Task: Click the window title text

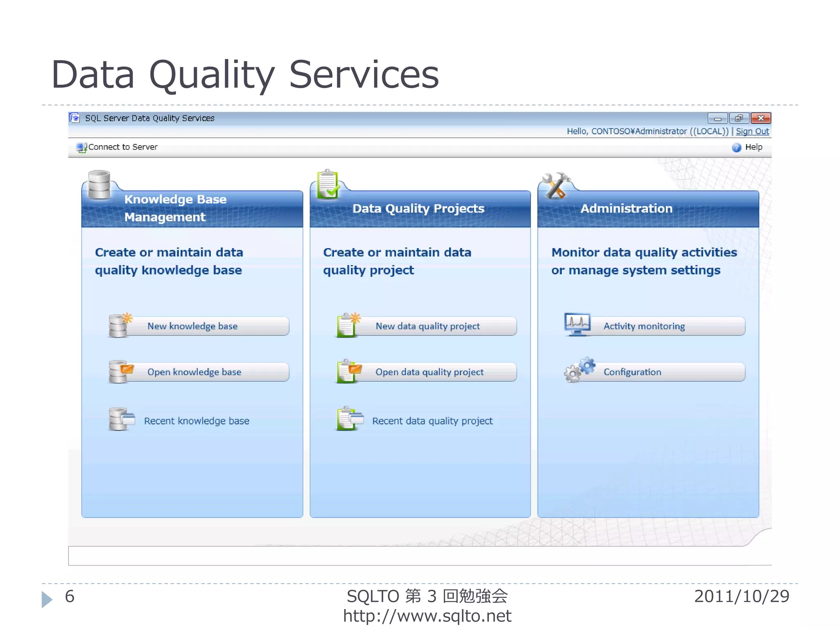Action: point(150,118)
